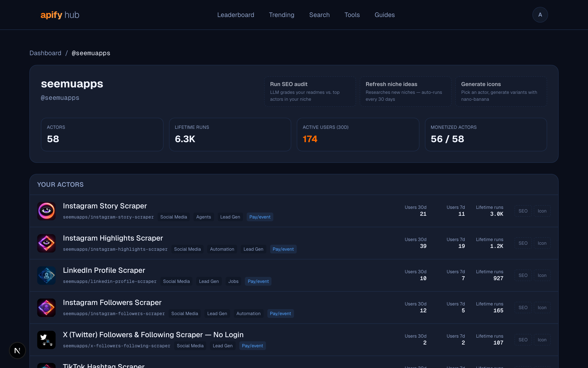Open the Tools nav item
This screenshot has height=368, width=588.
point(352,15)
